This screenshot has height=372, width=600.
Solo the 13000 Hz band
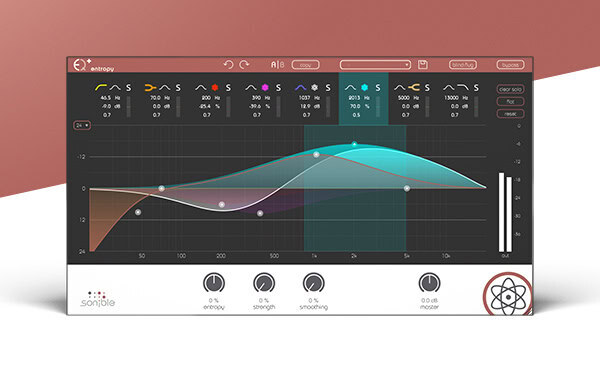(x=476, y=88)
